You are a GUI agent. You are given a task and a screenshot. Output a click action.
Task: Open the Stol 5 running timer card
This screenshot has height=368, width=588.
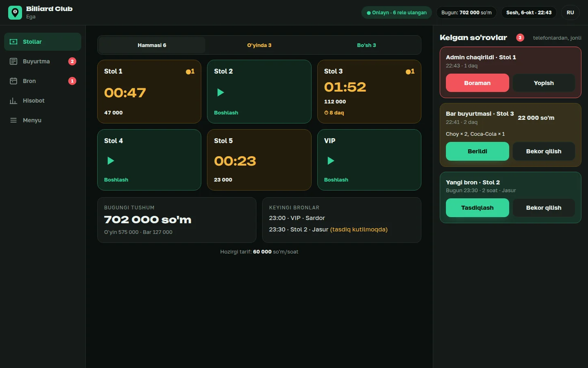[x=259, y=160]
